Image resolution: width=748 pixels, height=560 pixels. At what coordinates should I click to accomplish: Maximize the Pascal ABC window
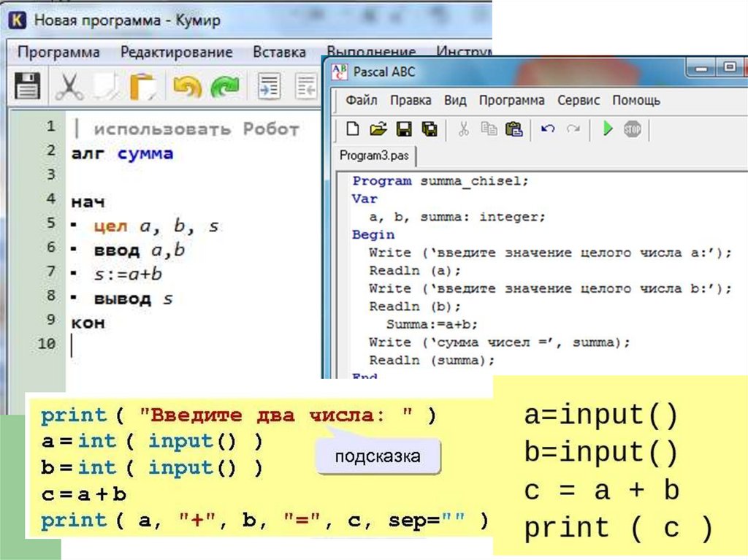pos(729,68)
